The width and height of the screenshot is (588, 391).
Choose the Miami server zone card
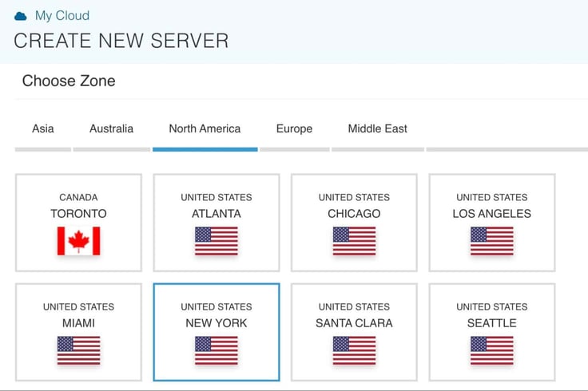[x=79, y=332]
